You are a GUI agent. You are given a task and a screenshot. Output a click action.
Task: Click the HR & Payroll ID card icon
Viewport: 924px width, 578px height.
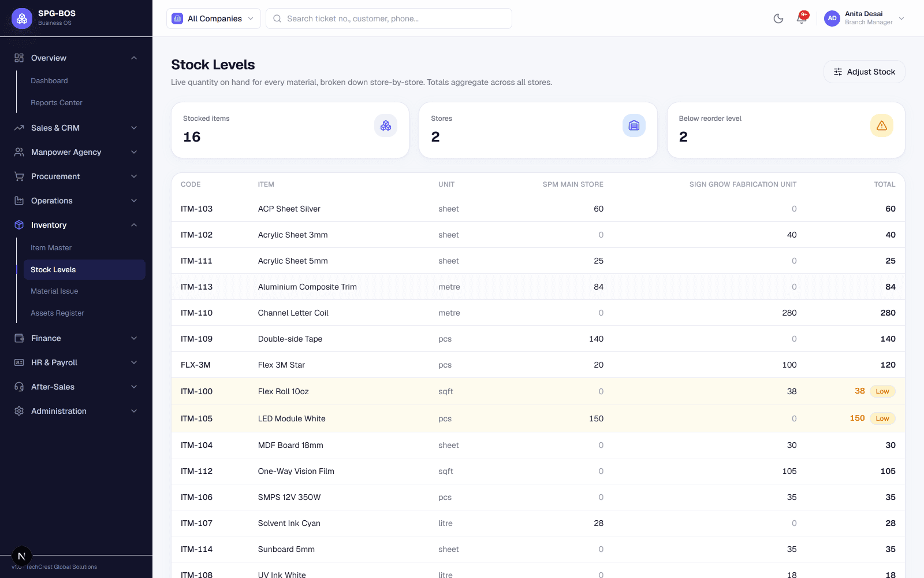pyautogui.click(x=19, y=362)
